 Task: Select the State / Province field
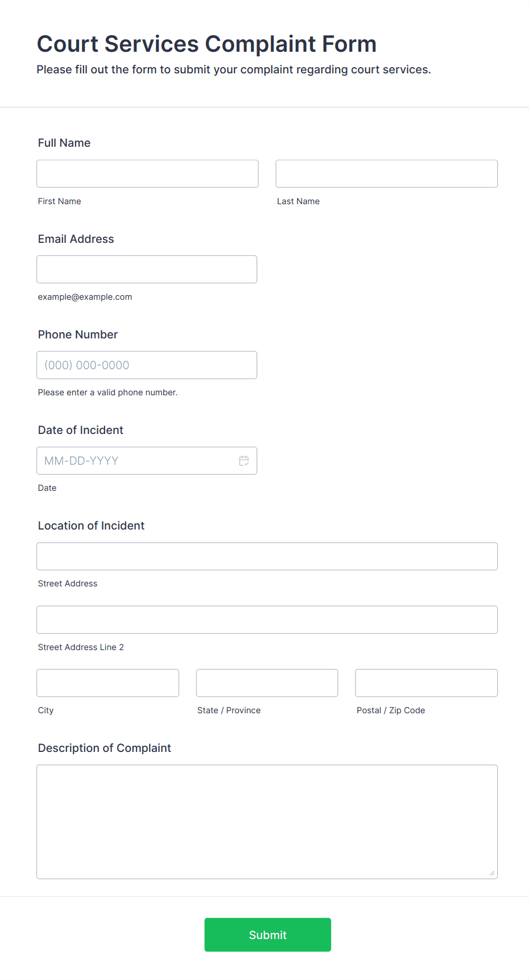(x=267, y=683)
